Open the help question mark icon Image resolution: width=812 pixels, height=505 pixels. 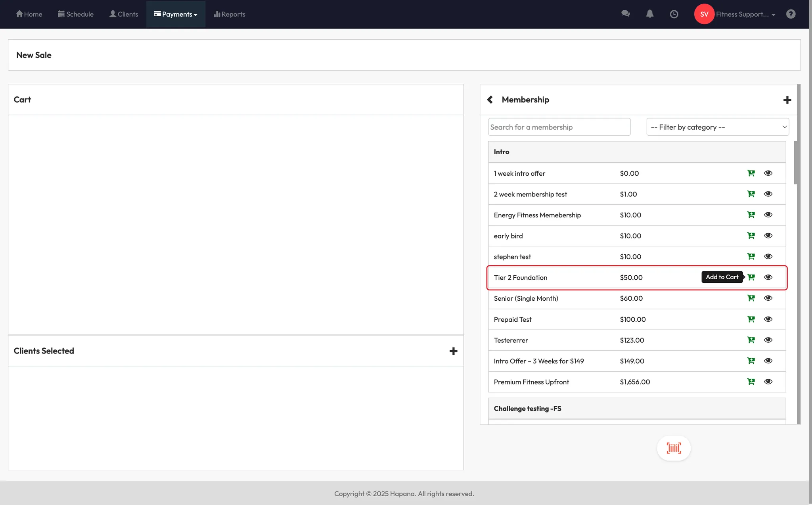click(x=791, y=14)
